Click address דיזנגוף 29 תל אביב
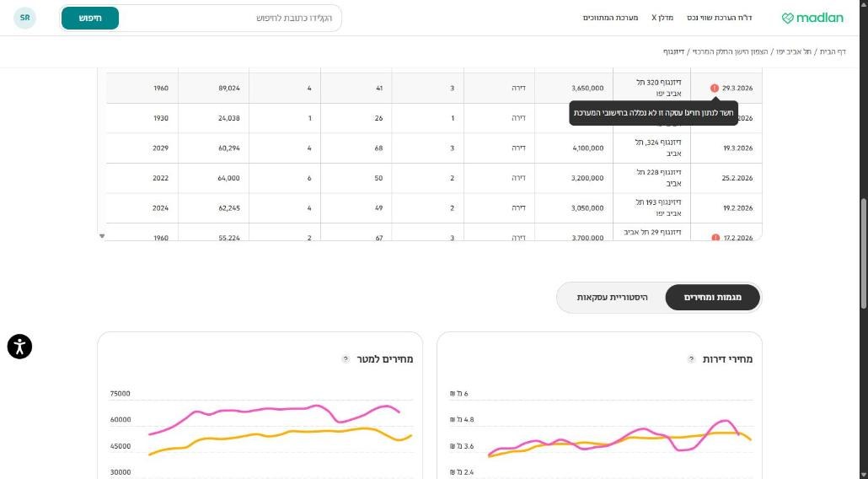Screen dimensions: 868x479 tap(652, 232)
